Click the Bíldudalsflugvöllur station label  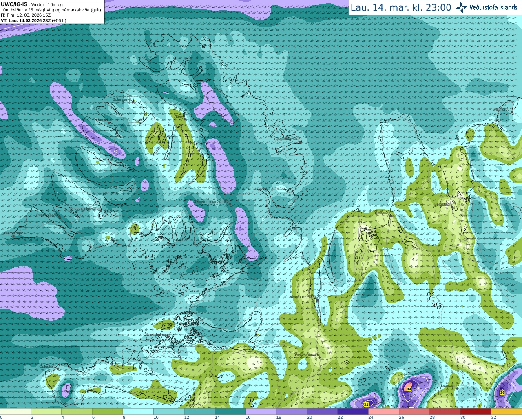click(85, 208)
